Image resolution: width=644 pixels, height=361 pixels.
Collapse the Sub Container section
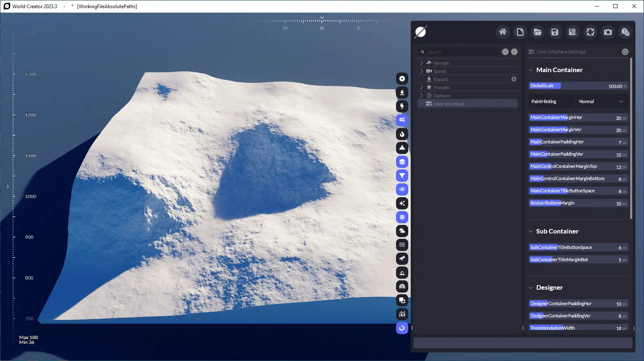point(531,231)
